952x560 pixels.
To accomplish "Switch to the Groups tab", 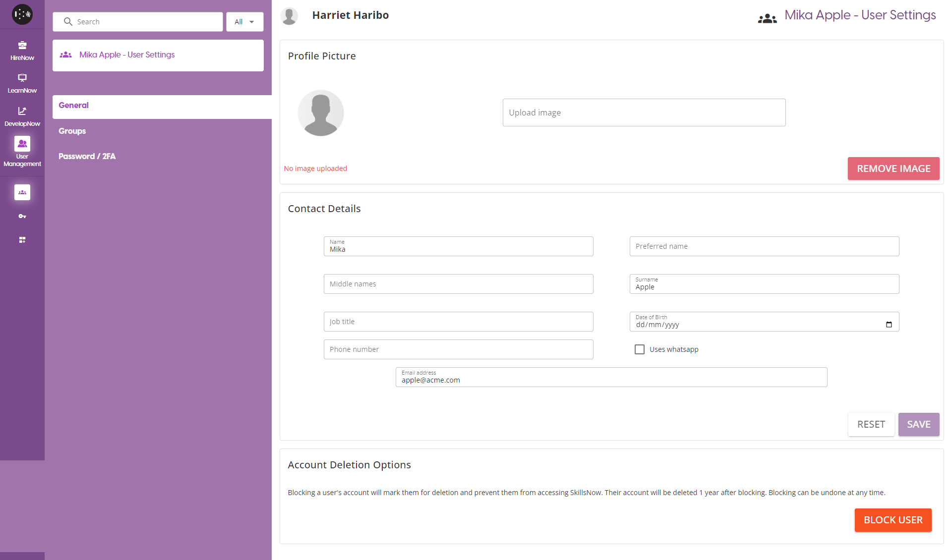I will pyautogui.click(x=72, y=131).
